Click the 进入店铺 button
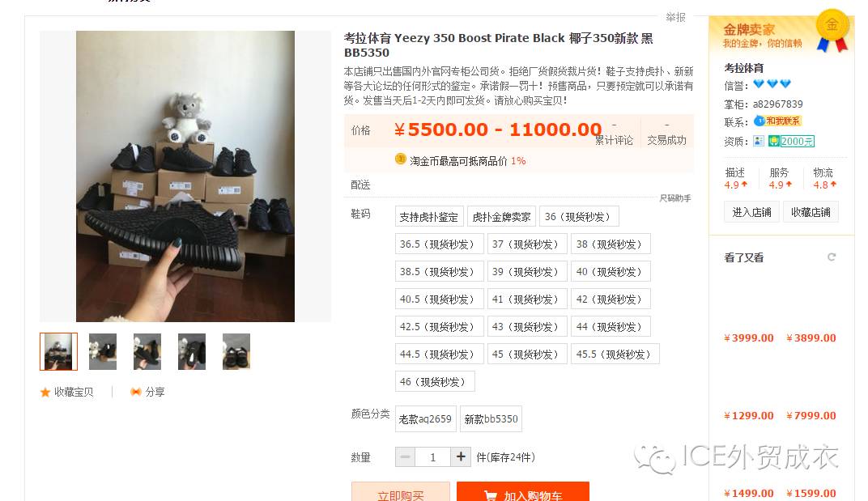This screenshot has width=868, height=501. [x=751, y=212]
